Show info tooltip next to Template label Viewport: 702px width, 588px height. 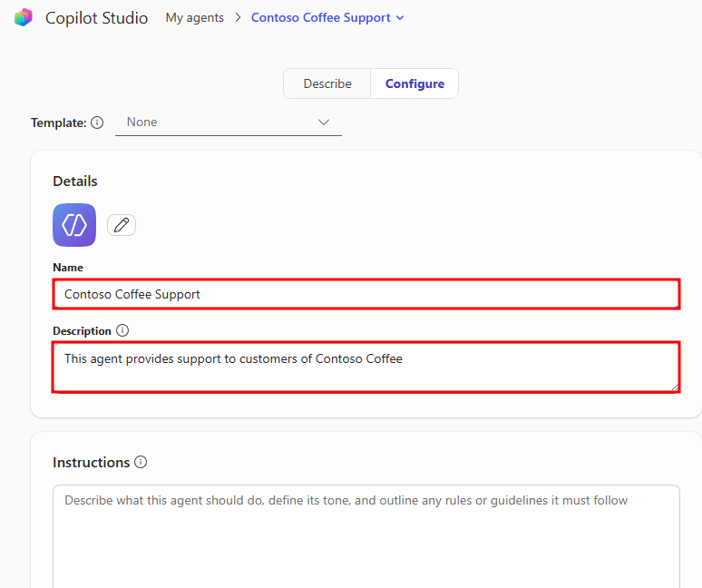coord(97,122)
